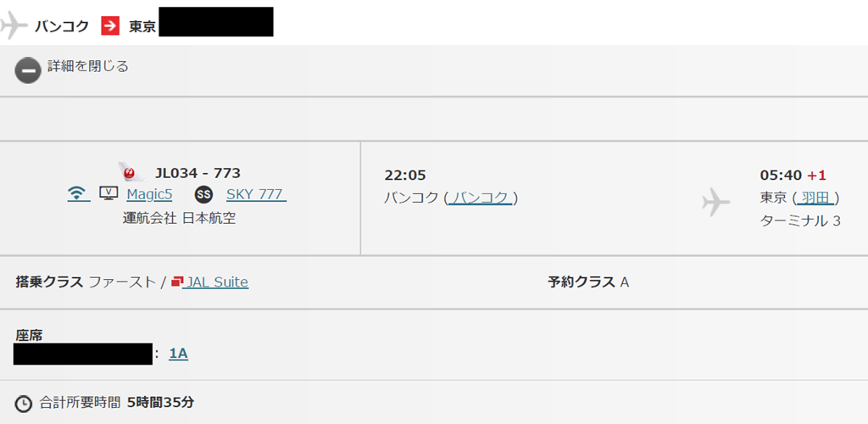Click the flight number JL034 - 773

click(x=198, y=173)
